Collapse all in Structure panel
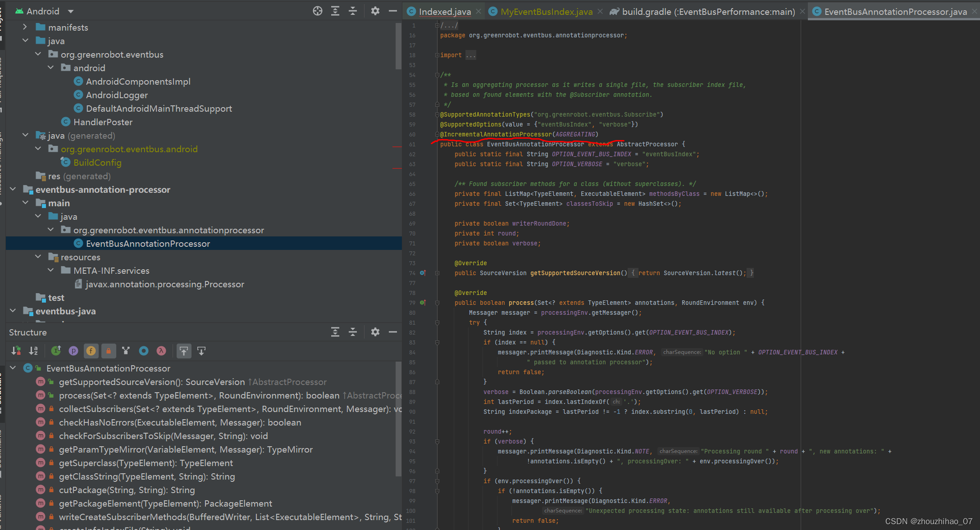This screenshot has width=980, height=530. click(353, 332)
